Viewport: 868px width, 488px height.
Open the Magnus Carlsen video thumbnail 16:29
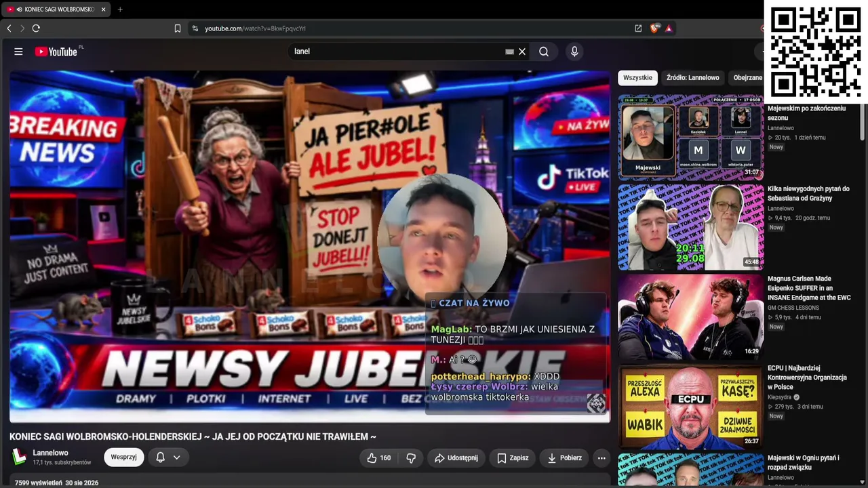click(690, 317)
